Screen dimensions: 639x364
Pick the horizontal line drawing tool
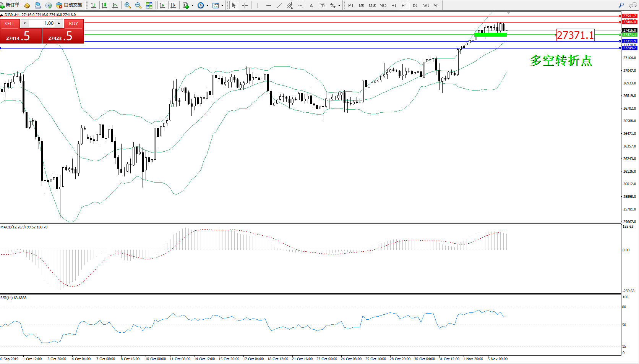(269, 5)
